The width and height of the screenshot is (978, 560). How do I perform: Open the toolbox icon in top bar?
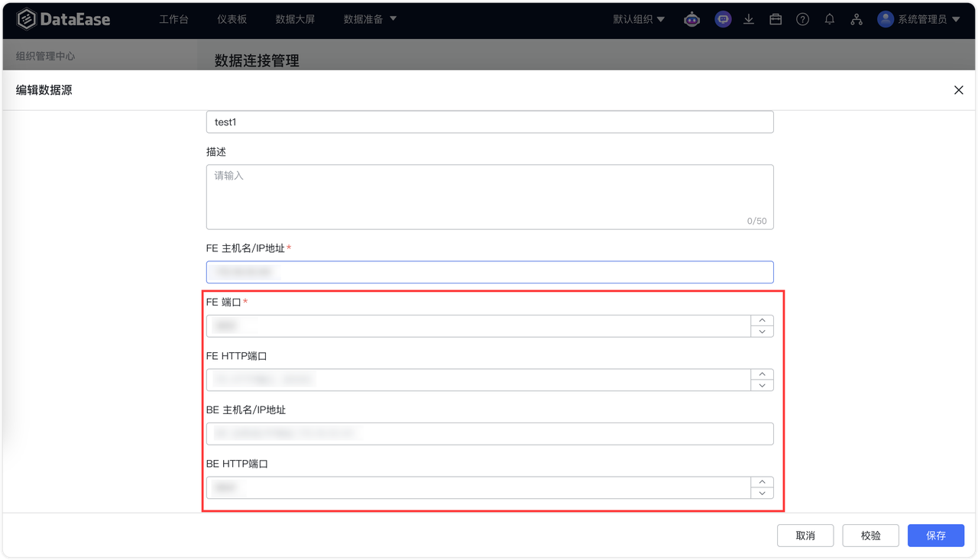point(776,19)
